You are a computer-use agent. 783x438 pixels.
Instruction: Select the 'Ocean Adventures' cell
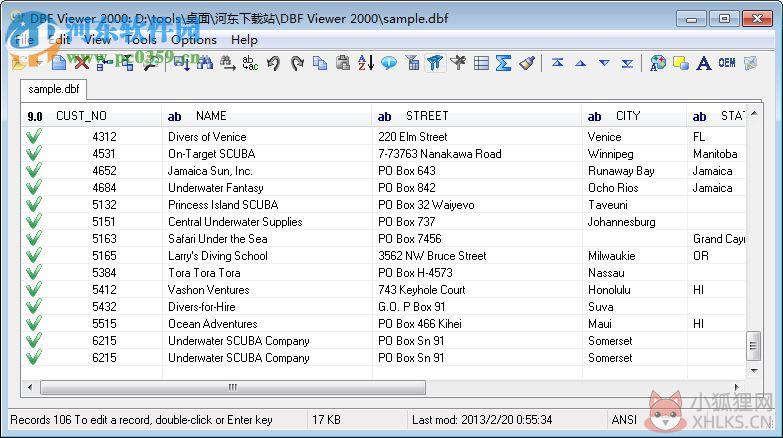pos(267,323)
